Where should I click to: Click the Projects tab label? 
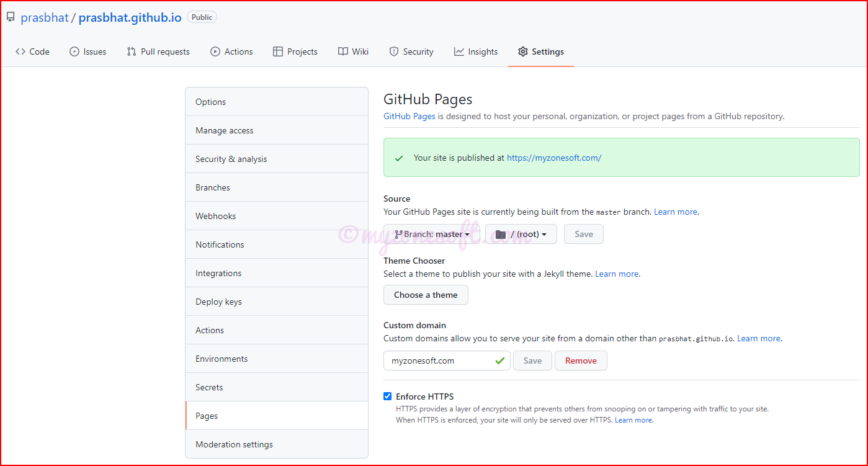click(302, 52)
